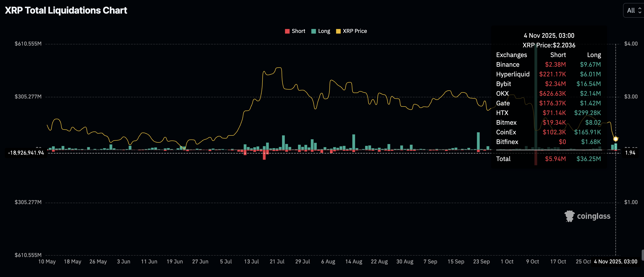The height and width of the screenshot is (277, 644).
Task: Hide the XRP Price line using the legend
Action: pyautogui.click(x=355, y=31)
